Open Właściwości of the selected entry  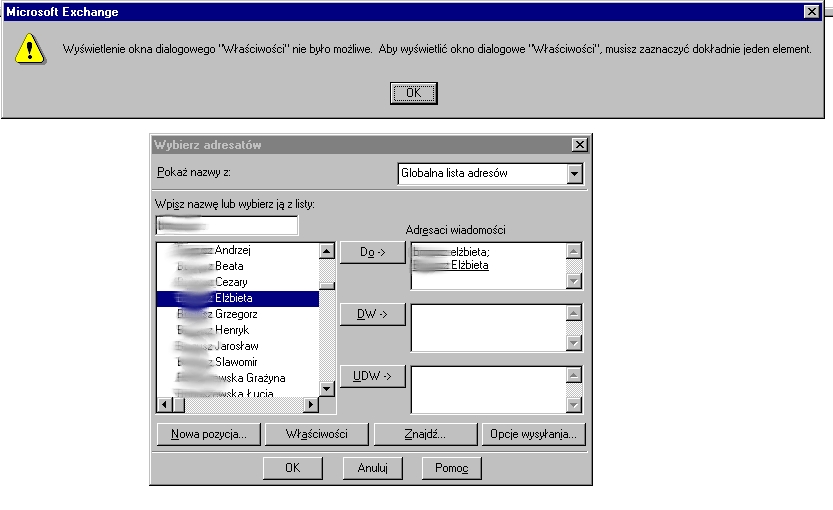coord(317,434)
